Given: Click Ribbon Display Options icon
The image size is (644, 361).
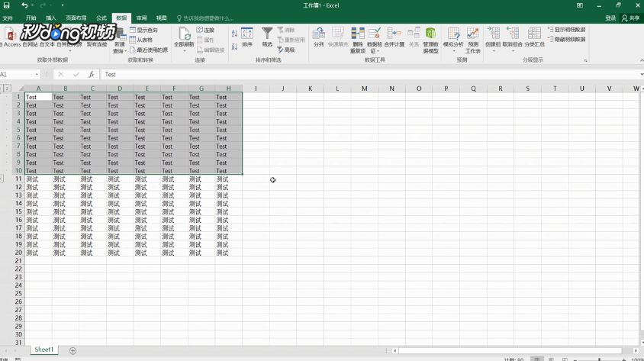Looking at the screenshot, I should [x=579, y=5].
